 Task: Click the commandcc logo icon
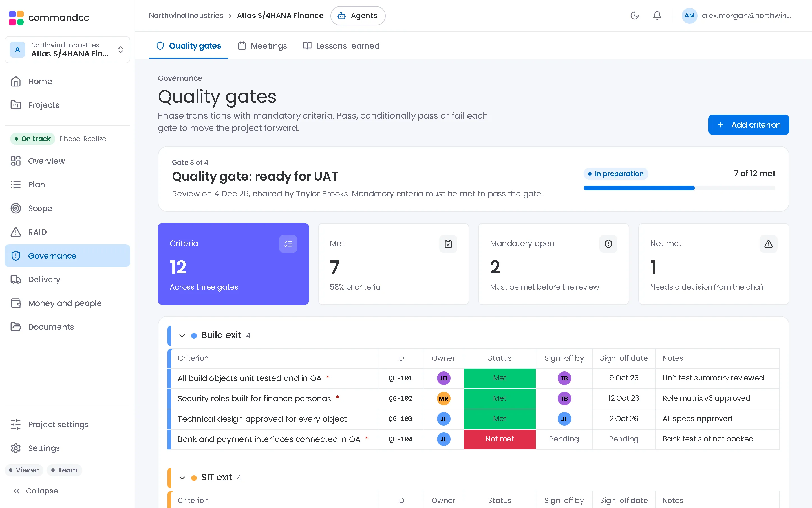click(16, 17)
